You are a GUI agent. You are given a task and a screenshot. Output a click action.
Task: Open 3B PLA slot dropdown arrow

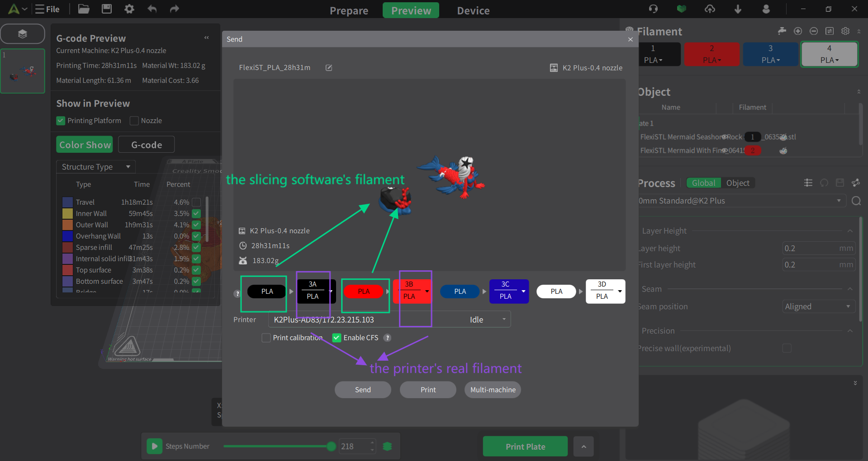pyautogui.click(x=427, y=292)
